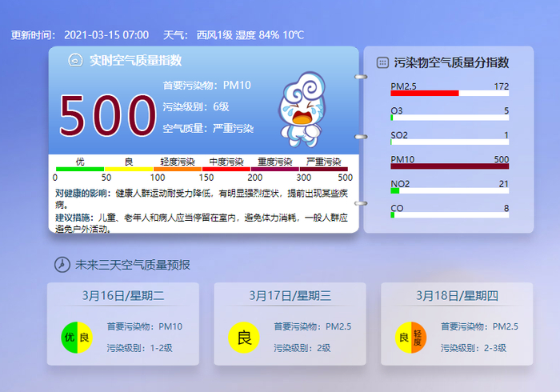Click the top ring binder clip

[x=361, y=77]
